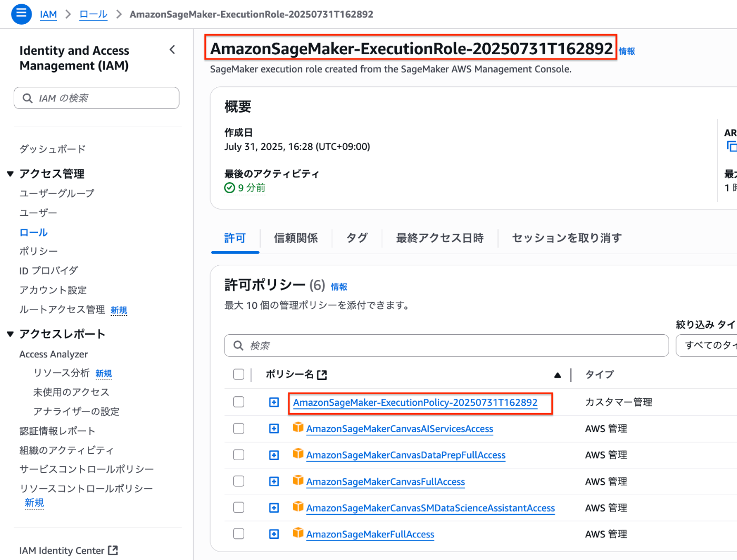This screenshot has width=737, height=560.
Task: Click the external link icon beside ポリシー名
Action: (322, 375)
